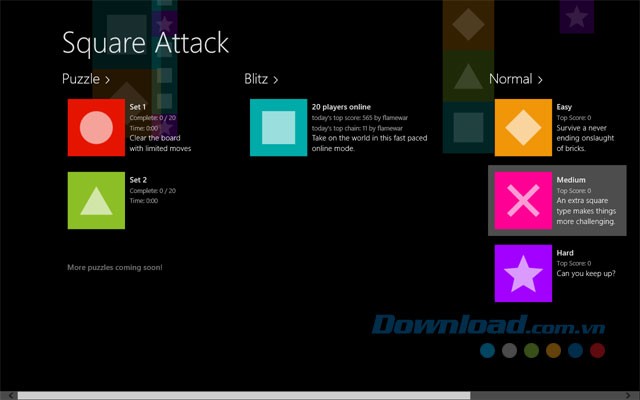640x400 pixels.
Task: Click the red circle Set 1 tile
Action: coord(96,127)
